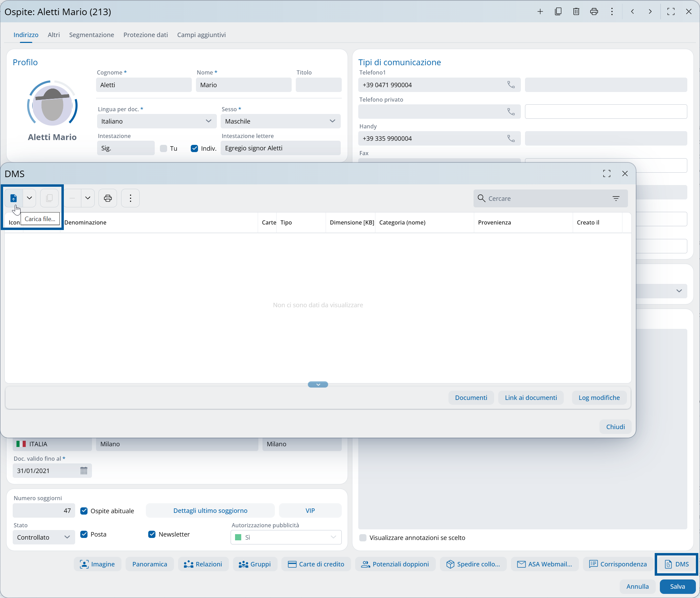Open Dettagli ultimo soggiorno
This screenshot has height=598, width=700.
(x=210, y=510)
